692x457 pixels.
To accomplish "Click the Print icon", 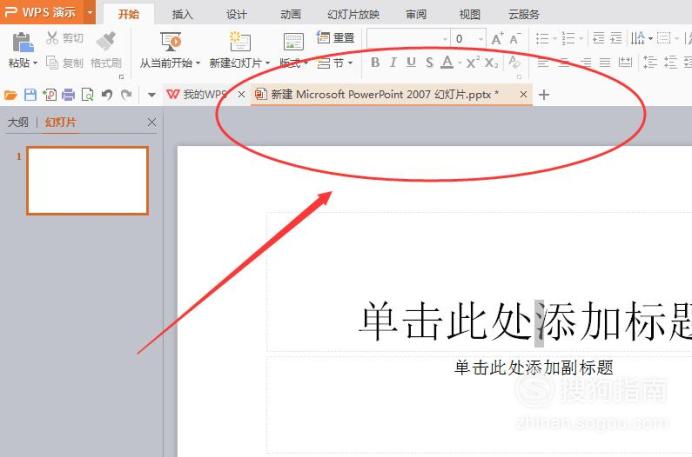I will (x=68, y=94).
